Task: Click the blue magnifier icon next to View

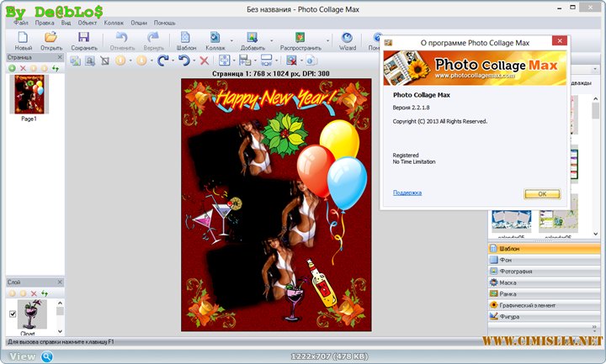Action: click(x=47, y=356)
